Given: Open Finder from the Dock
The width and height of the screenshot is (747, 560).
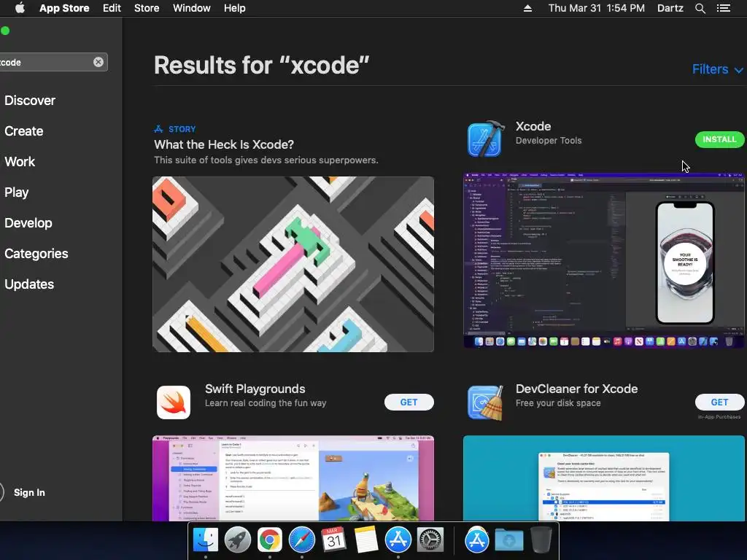Looking at the screenshot, I should click(x=205, y=540).
